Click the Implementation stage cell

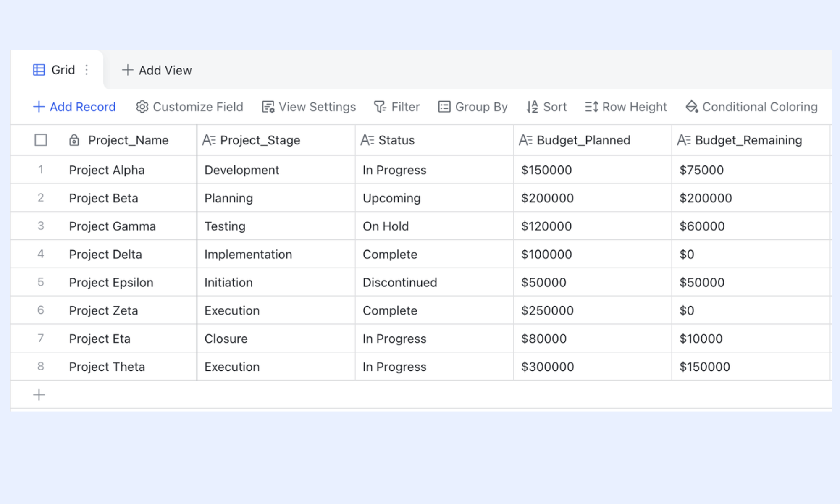pos(276,254)
